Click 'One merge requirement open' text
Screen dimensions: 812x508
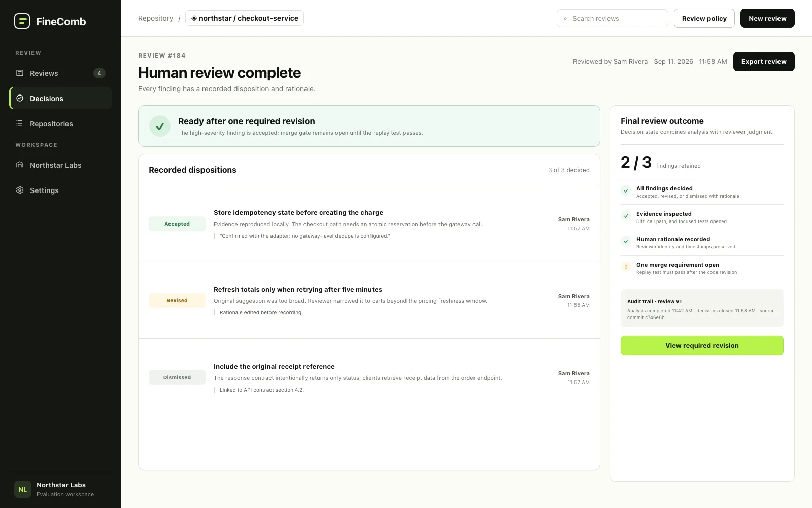(678, 265)
